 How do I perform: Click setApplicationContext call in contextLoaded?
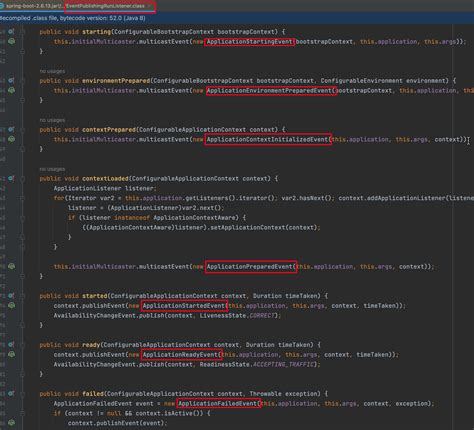[248, 228]
